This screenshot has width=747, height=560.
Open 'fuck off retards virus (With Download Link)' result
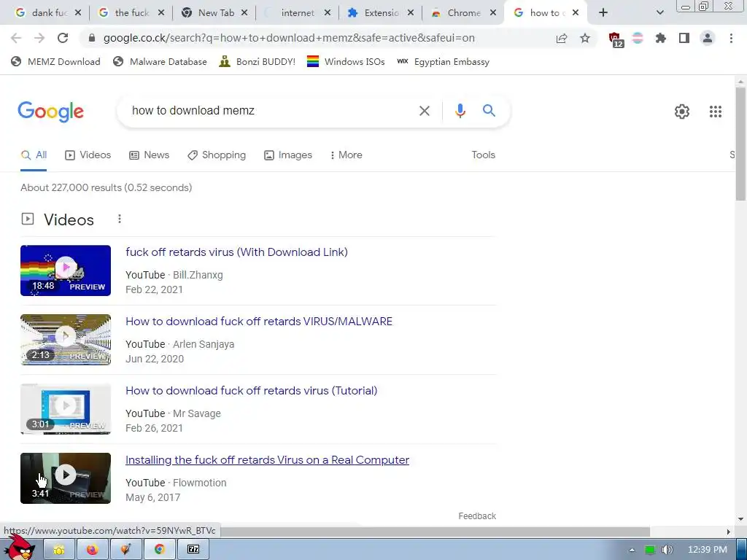(x=237, y=252)
